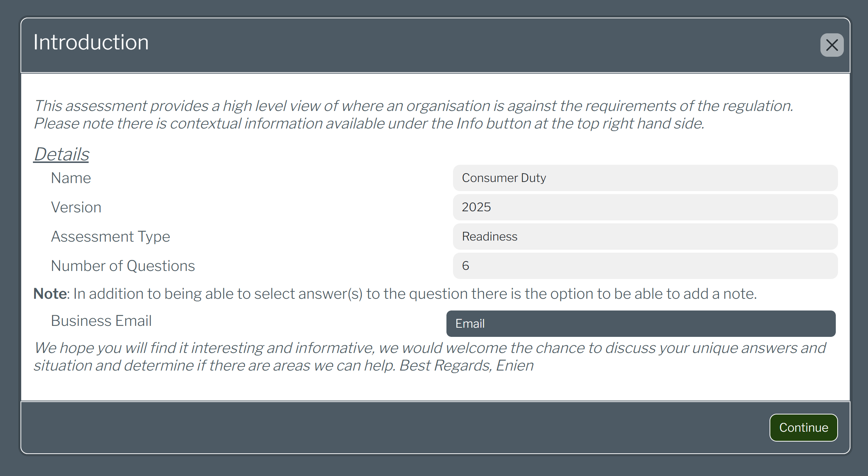Click the underlined Details heading

point(61,154)
